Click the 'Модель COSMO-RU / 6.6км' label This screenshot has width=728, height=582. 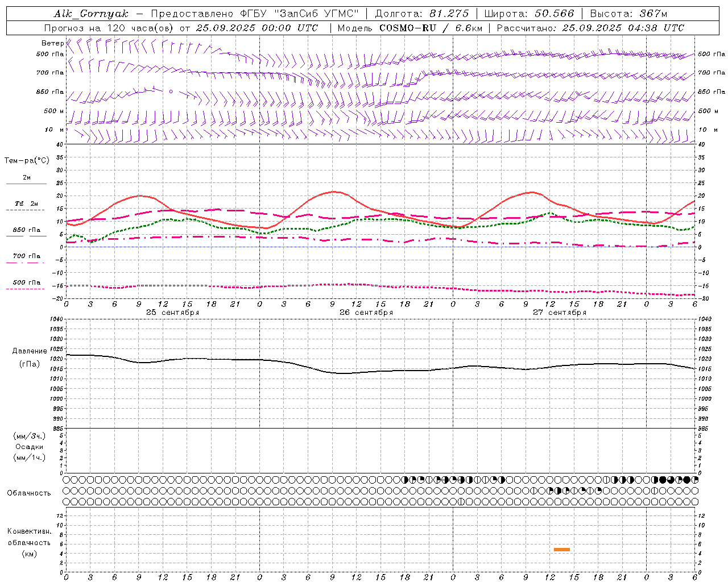coord(409,28)
